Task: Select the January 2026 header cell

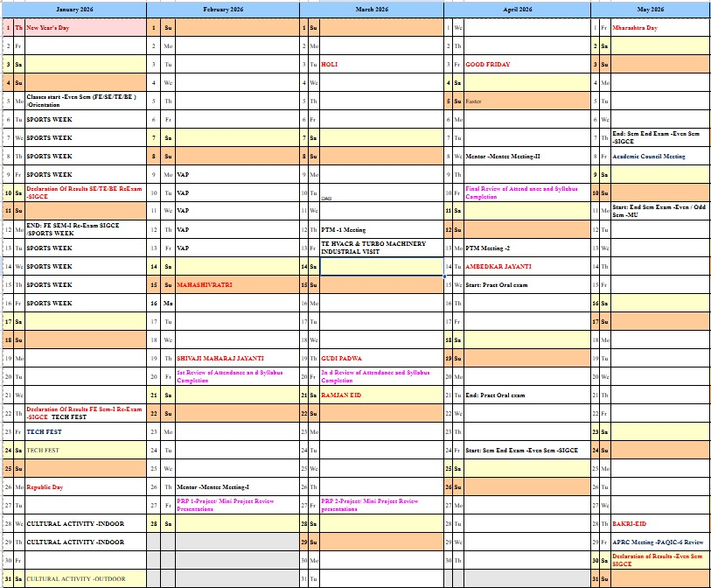Action: pyautogui.click(x=73, y=9)
